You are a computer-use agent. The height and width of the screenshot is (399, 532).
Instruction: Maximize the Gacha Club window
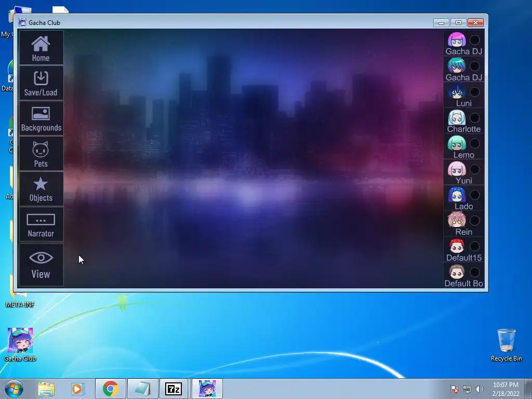458,23
